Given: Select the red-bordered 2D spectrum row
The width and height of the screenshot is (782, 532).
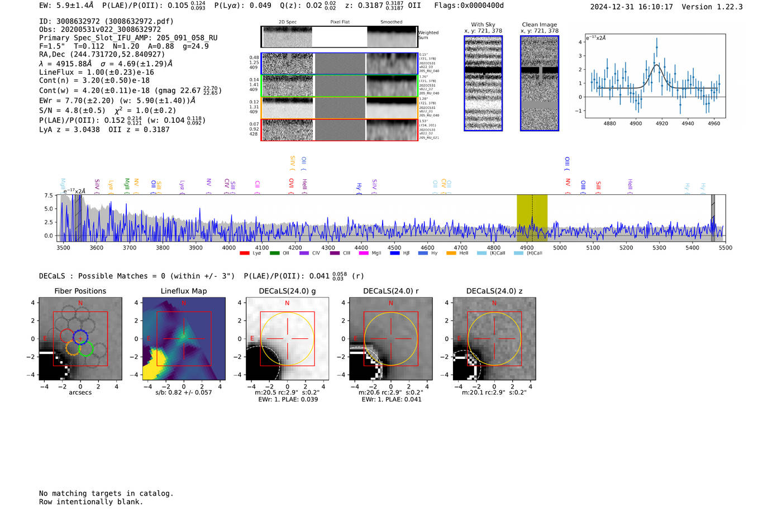Looking at the screenshot, I should [340, 130].
